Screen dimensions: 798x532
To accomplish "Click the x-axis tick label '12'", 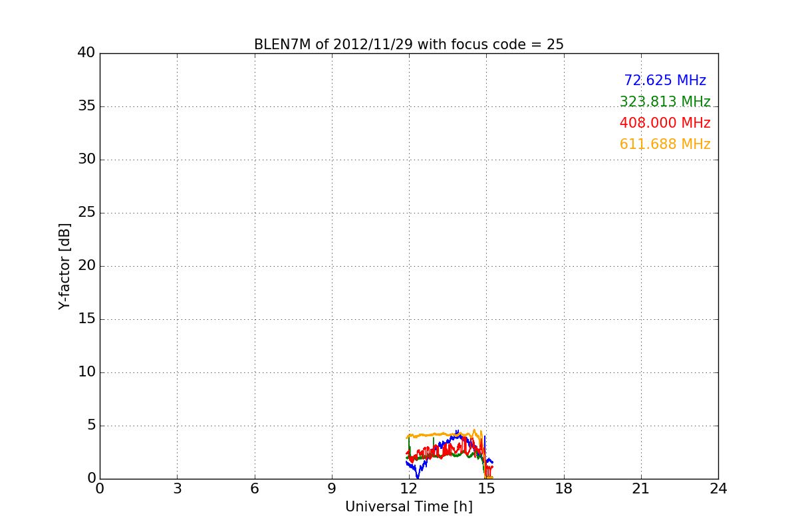I will point(409,489).
